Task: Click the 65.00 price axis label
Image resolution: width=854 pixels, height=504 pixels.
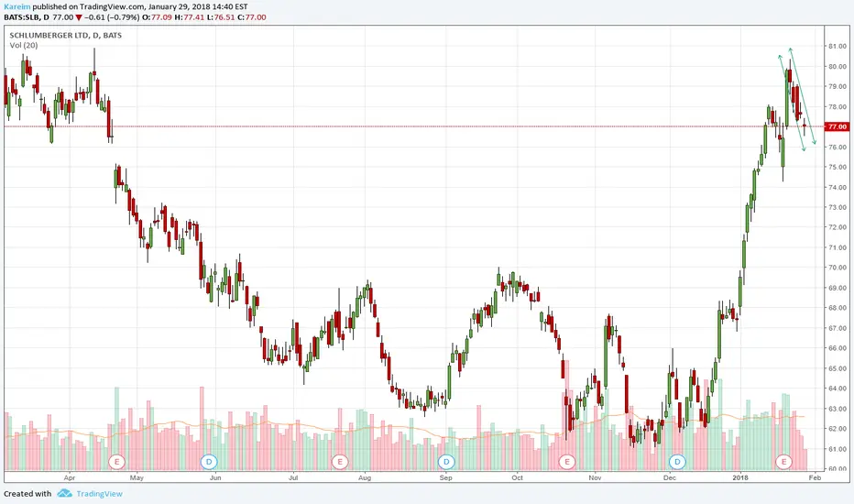Action: pos(838,368)
